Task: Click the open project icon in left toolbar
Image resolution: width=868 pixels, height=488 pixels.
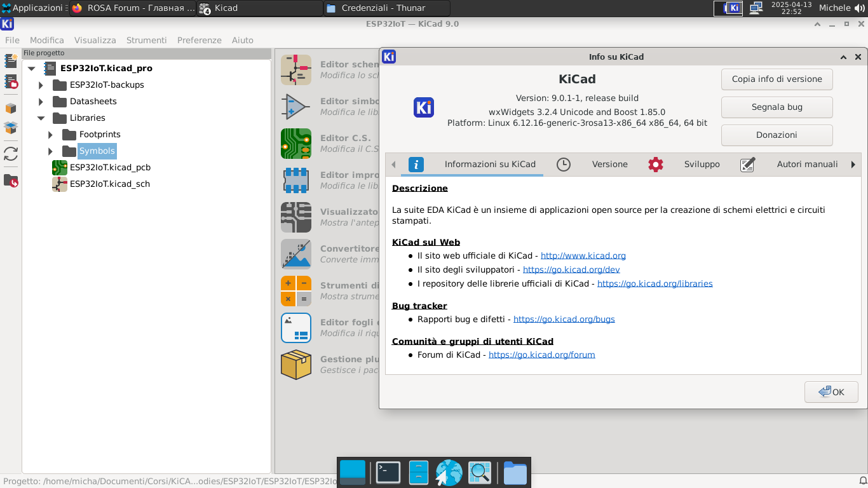Action: [11, 82]
